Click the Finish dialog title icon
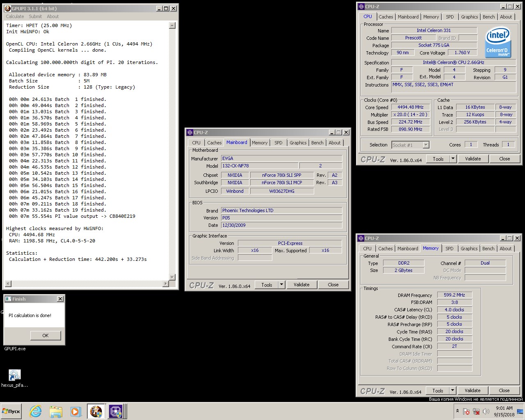 [x=8, y=299]
